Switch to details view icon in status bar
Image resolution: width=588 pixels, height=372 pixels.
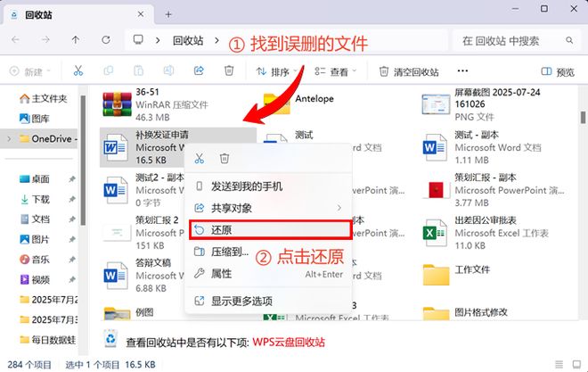559,364
